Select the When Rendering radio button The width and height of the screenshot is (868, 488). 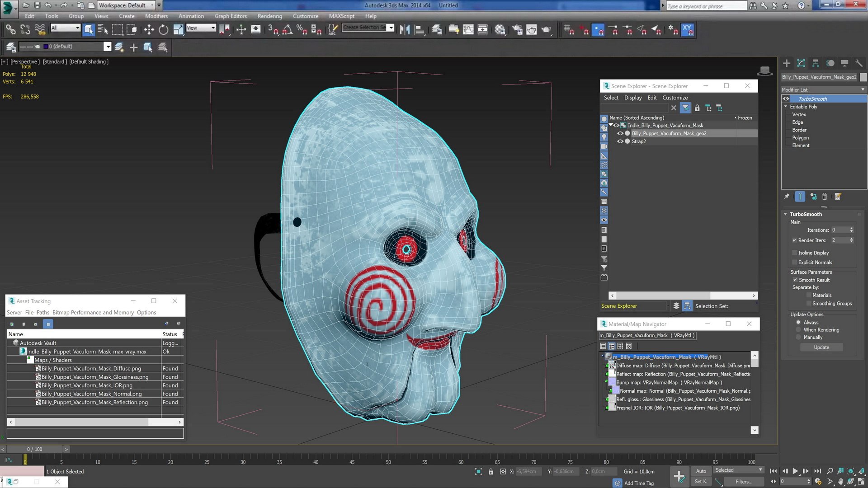point(798,330)
